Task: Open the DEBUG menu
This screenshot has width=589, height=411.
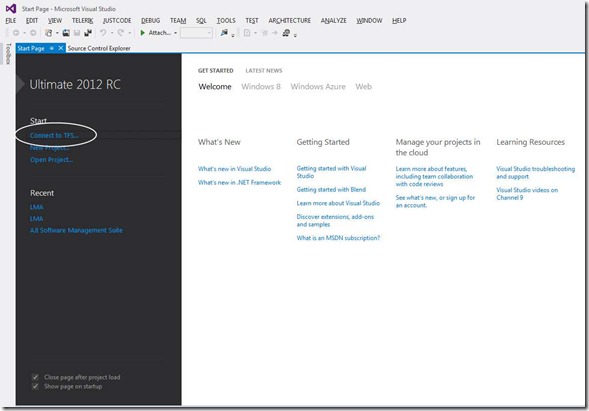Action: click(x=151, y=21)
